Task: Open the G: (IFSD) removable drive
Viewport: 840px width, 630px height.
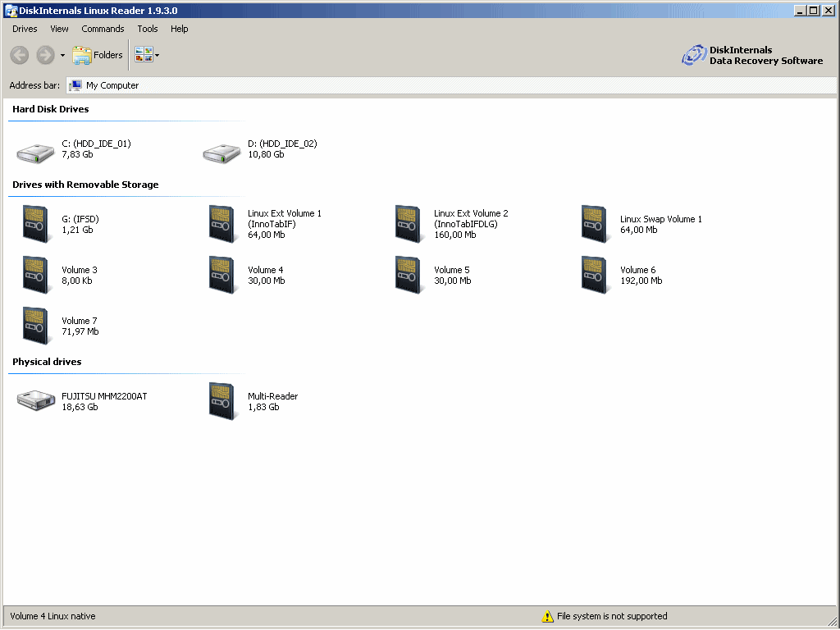Action: (36, 224)
